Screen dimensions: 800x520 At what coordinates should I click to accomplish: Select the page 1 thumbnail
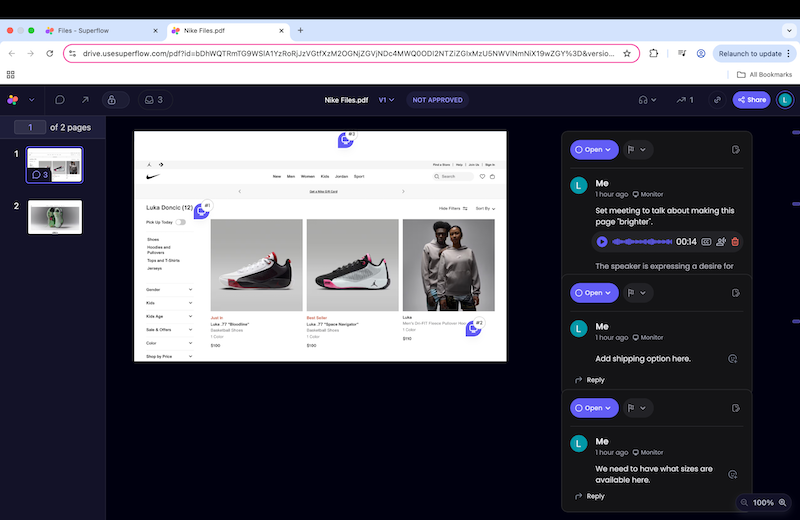pyautogui.click(x=55, y=165)
